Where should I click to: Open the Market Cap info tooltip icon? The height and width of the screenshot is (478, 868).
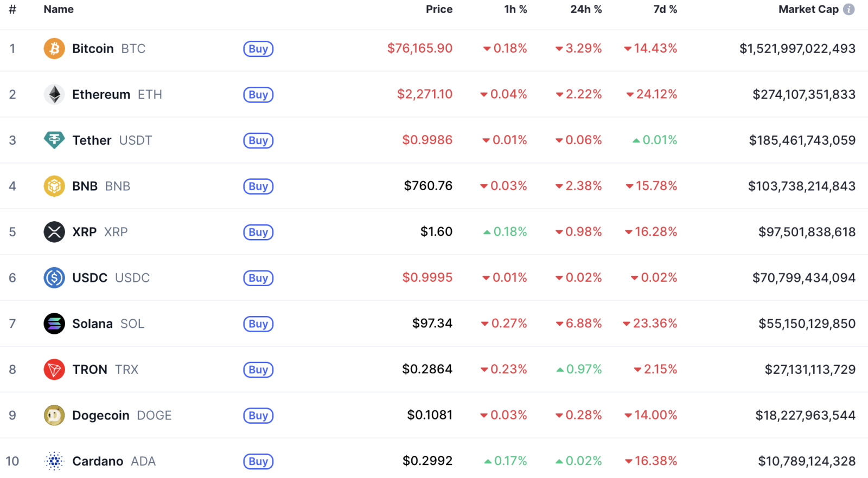pyautogui.click(x=849, y=9)
